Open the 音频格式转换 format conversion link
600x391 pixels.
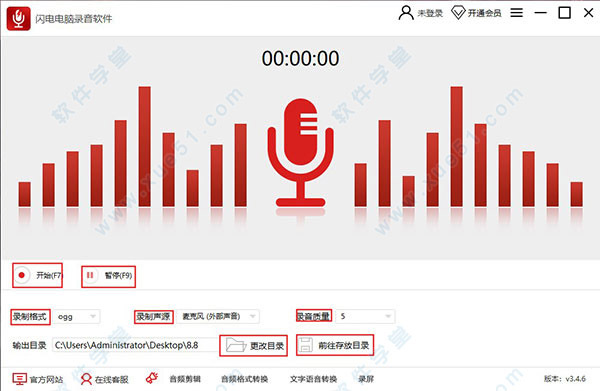point(245,379)
